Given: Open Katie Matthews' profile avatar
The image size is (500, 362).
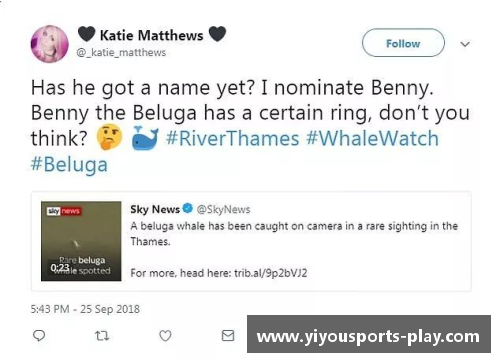Looking at the screenshot, I should pyautogui.click(x=50, y=44).
